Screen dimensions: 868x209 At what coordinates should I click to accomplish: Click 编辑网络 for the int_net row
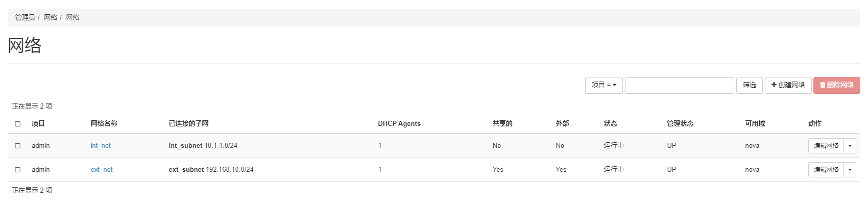826,146
